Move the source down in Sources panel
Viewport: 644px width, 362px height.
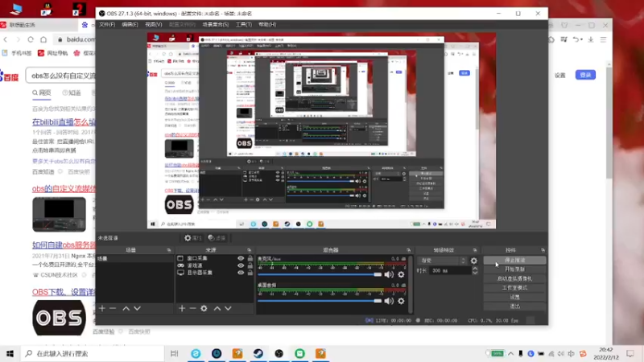click(228, 308)
